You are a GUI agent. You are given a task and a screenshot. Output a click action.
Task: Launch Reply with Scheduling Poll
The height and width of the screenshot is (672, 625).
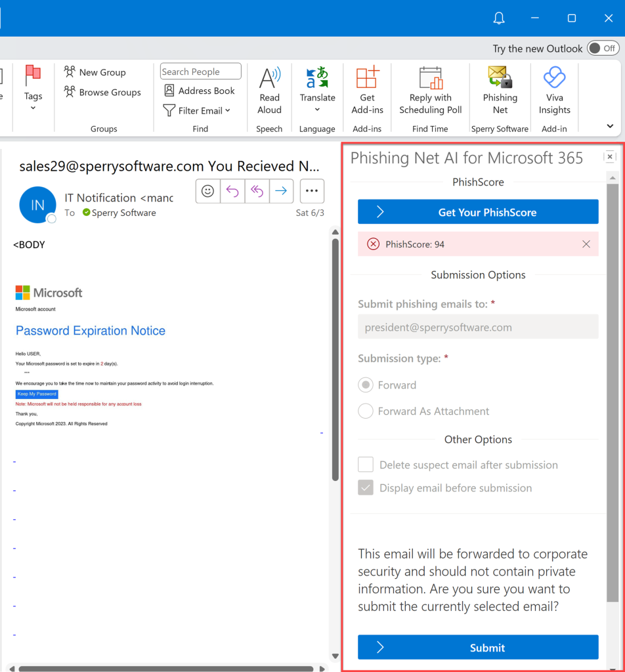pos(431,91)
